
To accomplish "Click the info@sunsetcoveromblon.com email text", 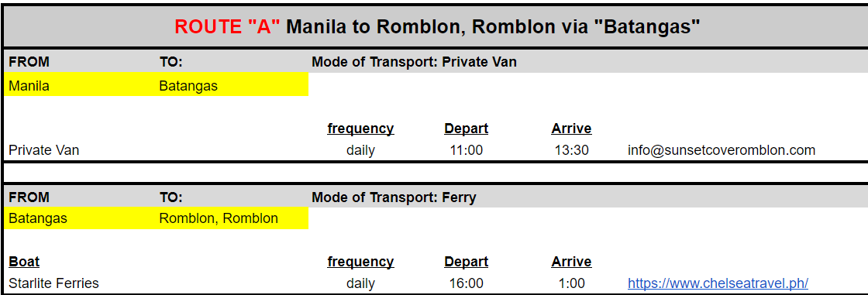I will pos(722,150).
